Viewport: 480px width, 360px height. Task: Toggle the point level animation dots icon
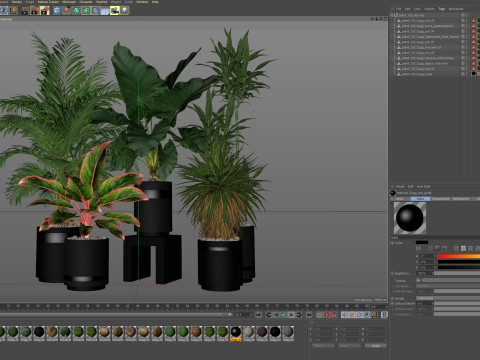[x=375, y=315]
